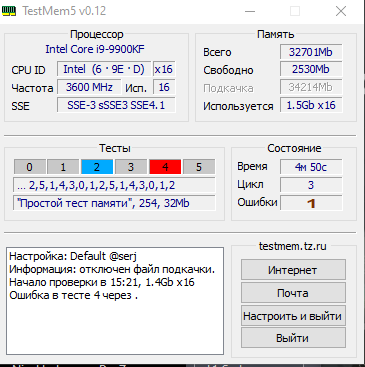Click the Почта button
This screenshot has height=367, width=365.
pos(293,293)
